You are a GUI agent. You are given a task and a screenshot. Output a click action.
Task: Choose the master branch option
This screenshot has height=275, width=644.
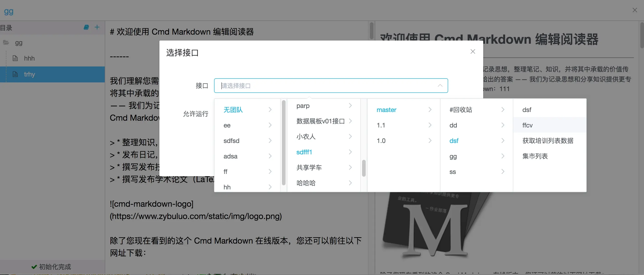[386, 110]
